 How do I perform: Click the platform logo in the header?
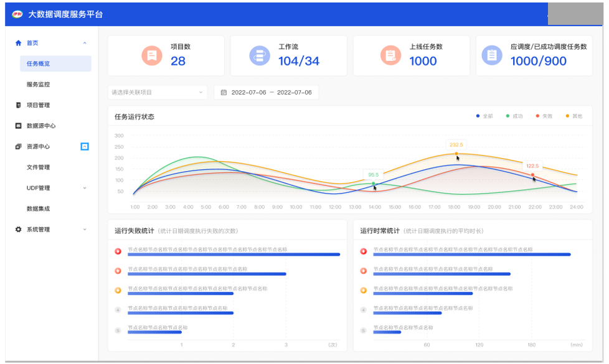pos(17,14)
